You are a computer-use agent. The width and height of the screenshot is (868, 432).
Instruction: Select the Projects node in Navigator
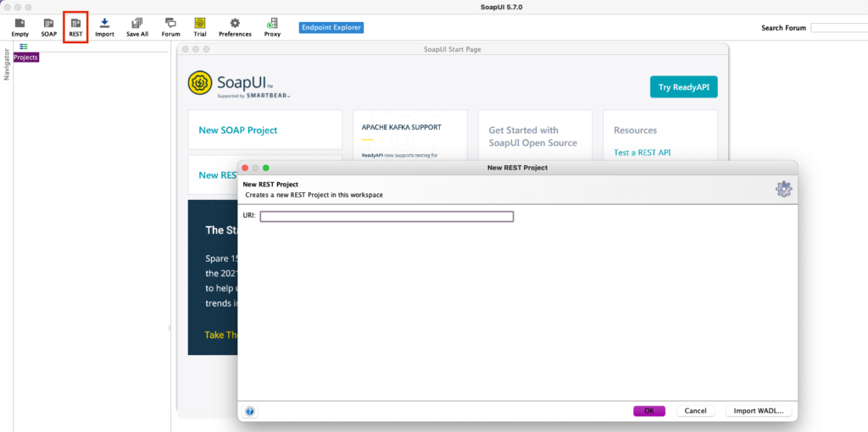coord(26,58)
